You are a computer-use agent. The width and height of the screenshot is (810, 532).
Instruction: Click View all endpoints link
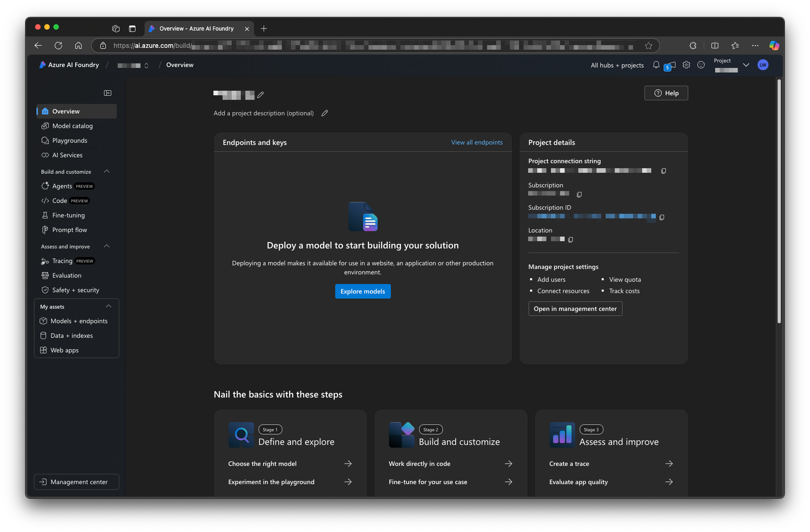pos(477,142)
